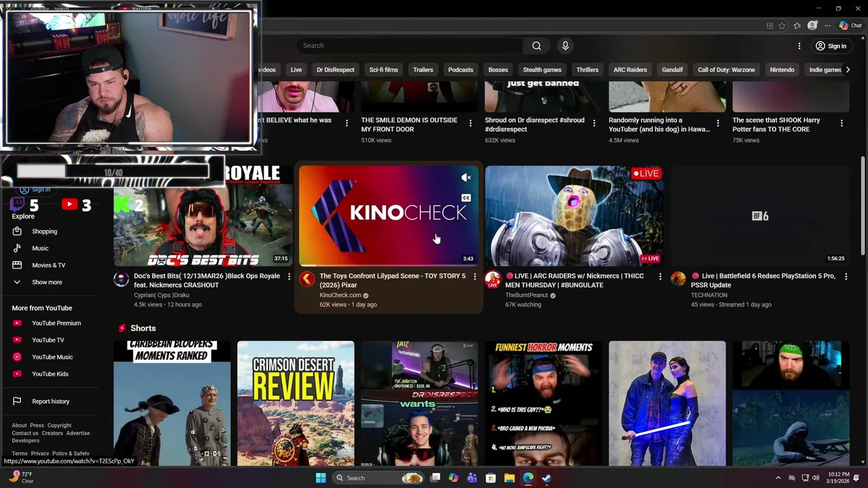Open YouTube settings three-dot menu beside Sign in
Viewport: 868px width, 488px height.
[799, 46]
